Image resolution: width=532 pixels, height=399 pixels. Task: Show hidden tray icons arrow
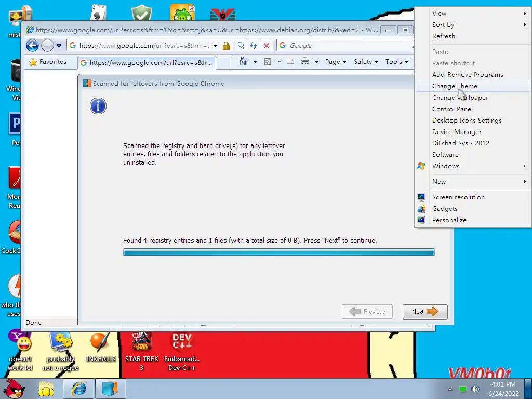(450, 389)
